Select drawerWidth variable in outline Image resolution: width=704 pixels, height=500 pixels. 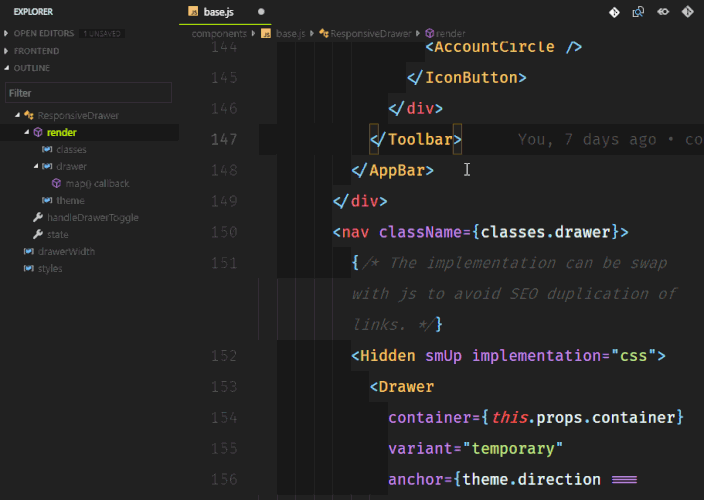tap(66, 251)
